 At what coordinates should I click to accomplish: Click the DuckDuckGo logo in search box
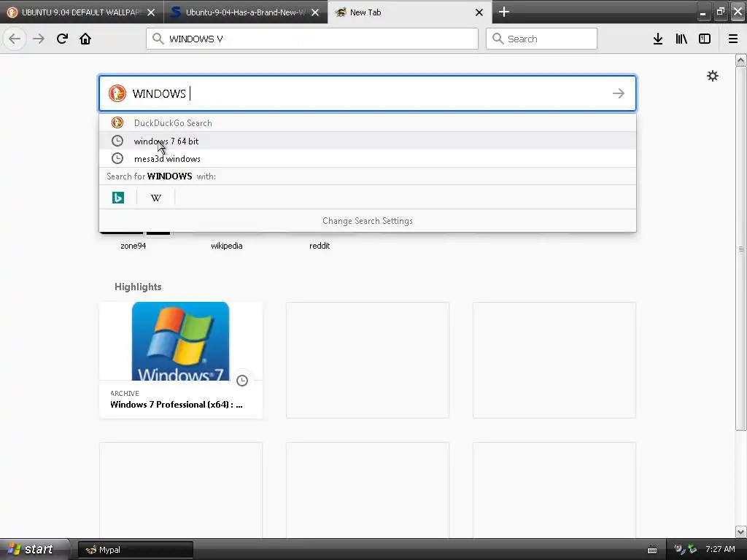(117, 93)
